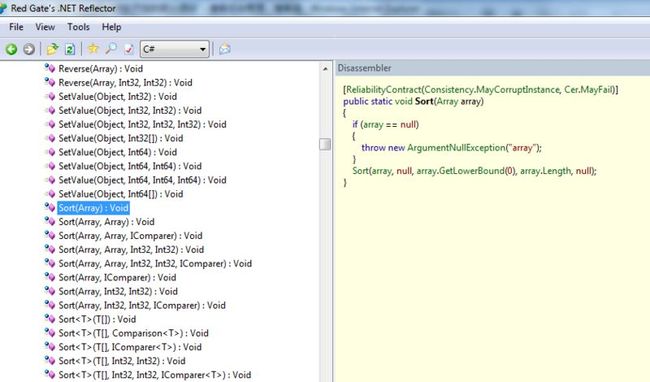Screen dimensions: 650x382
Task: Click method icon beside SetValue(Object, Int32) : Void
Action: [50, 97]
